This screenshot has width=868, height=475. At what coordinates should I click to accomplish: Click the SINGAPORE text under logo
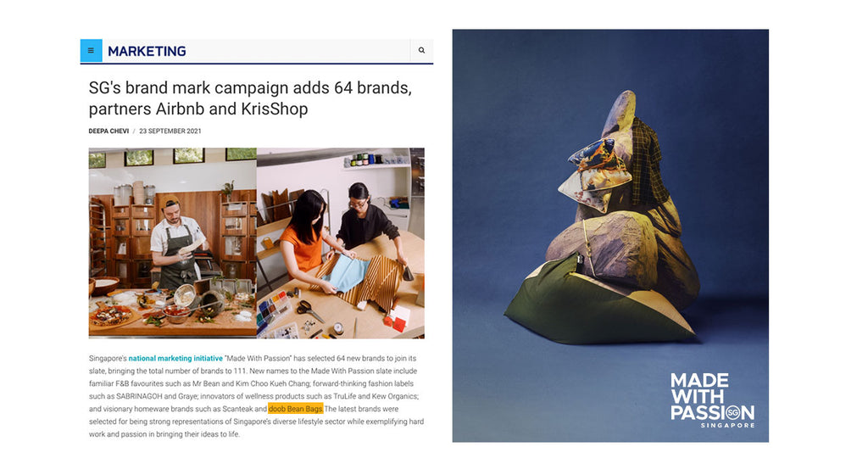[727, 425]
